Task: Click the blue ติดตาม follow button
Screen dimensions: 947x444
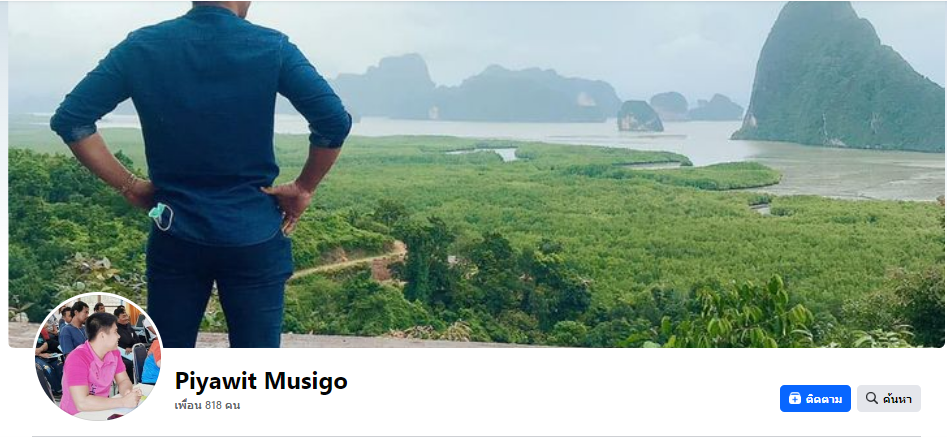Action: point(815,399)
